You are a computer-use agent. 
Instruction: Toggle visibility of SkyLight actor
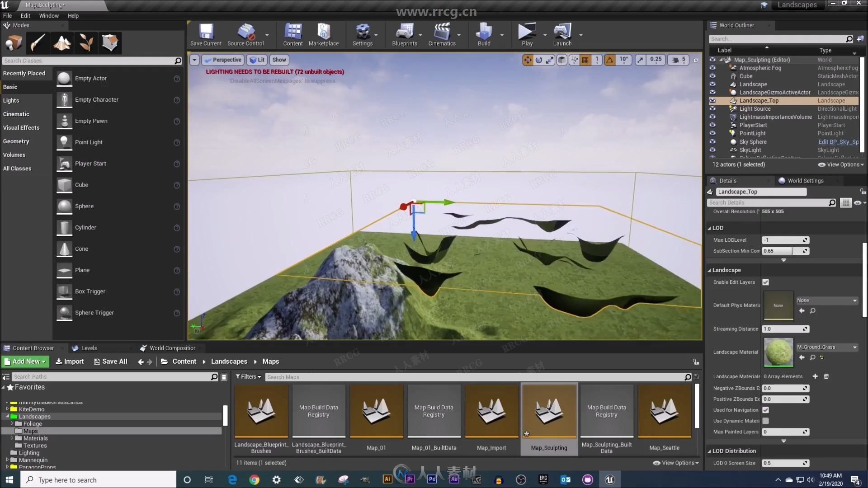[x=712, y=150]
